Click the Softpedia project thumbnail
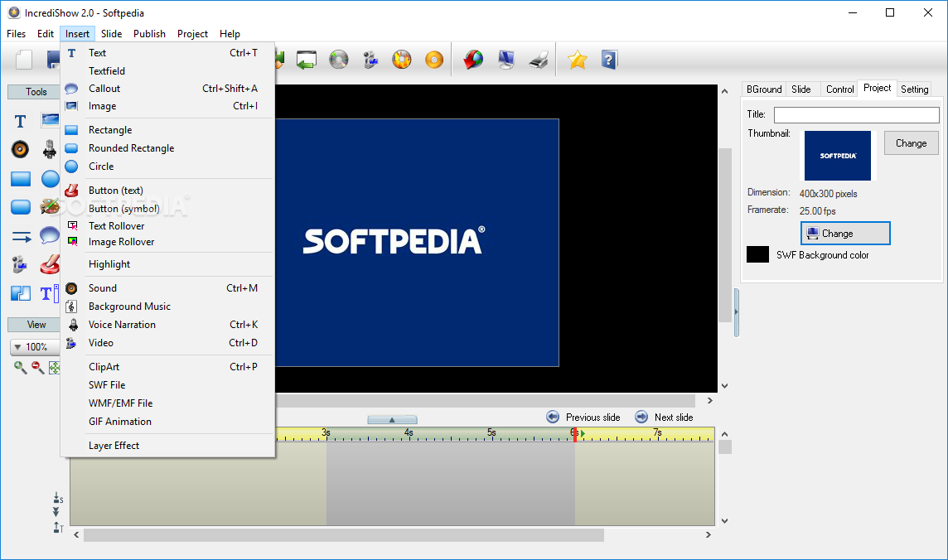This screenshot has height=560, width=948. (837, 156)
